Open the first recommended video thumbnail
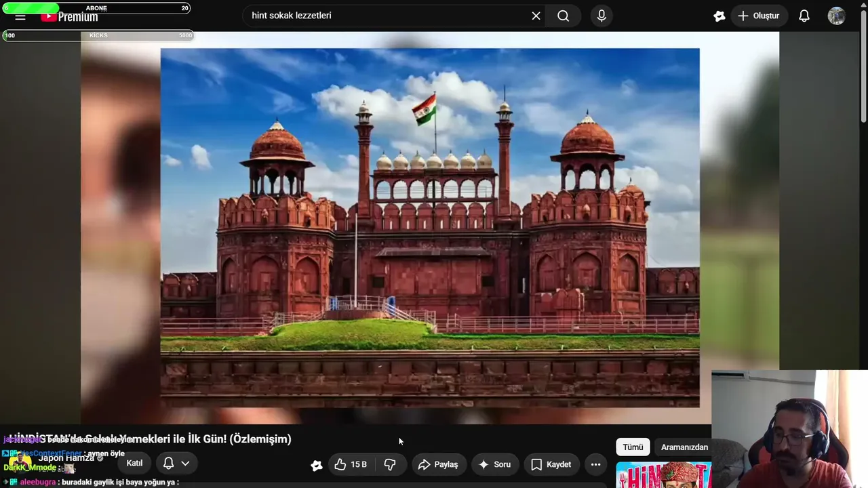 pyautogui.click(x=663, y=474)
